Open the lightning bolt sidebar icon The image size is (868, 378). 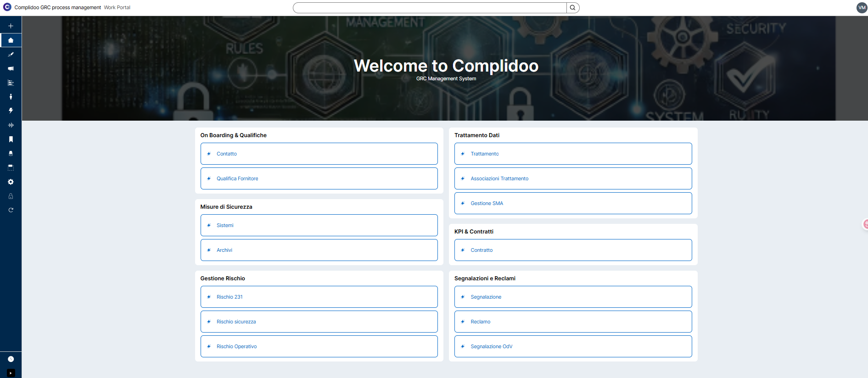[11, 111]
